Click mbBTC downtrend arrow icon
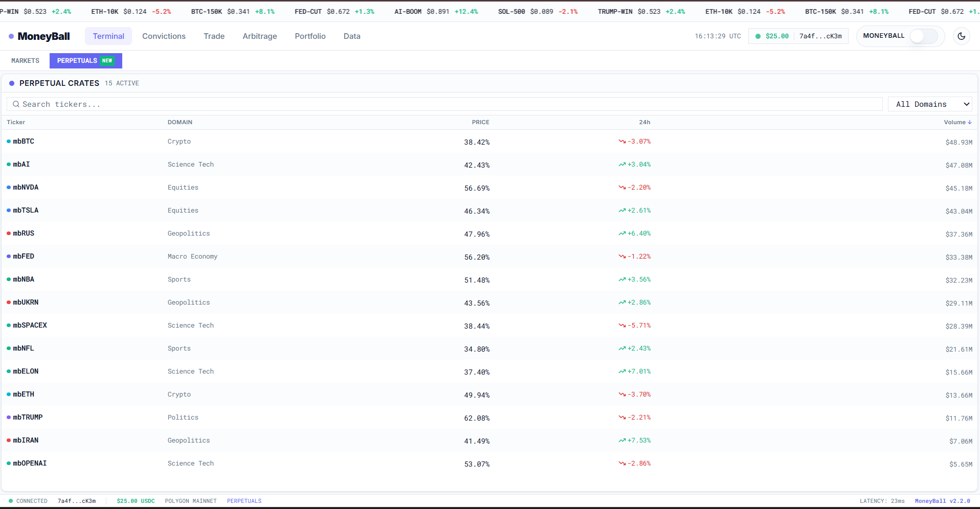This screenshot has width=980, height=509. click(622, 142)
